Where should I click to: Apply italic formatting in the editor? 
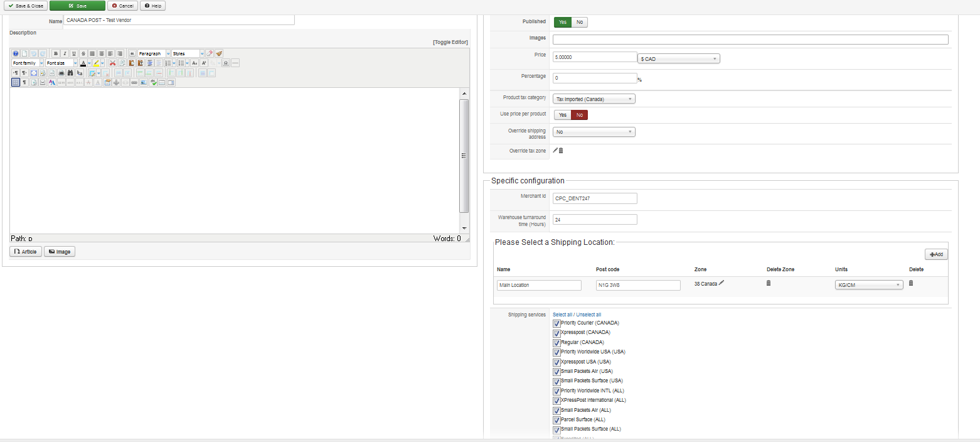pyautogui.click(x=65, y=53)
